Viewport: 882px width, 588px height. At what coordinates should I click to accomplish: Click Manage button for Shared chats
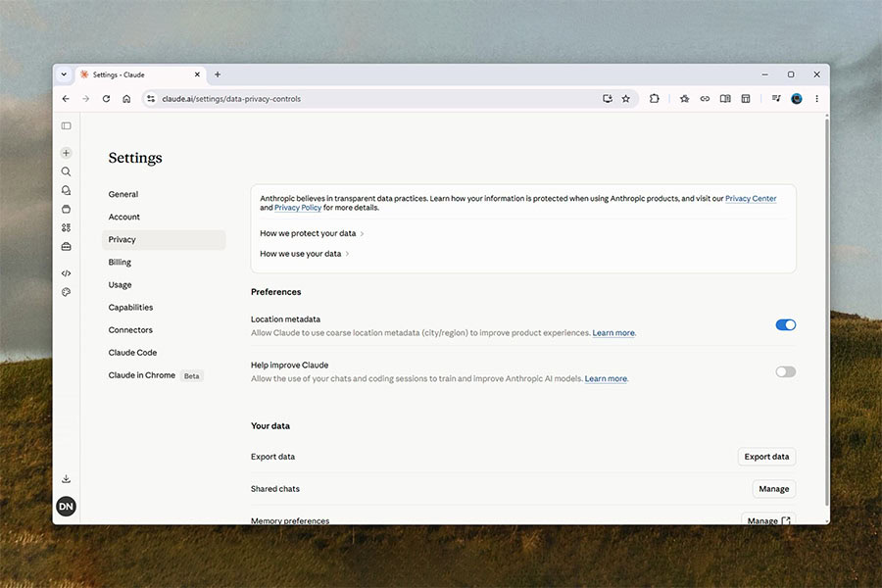coord(773,489)
